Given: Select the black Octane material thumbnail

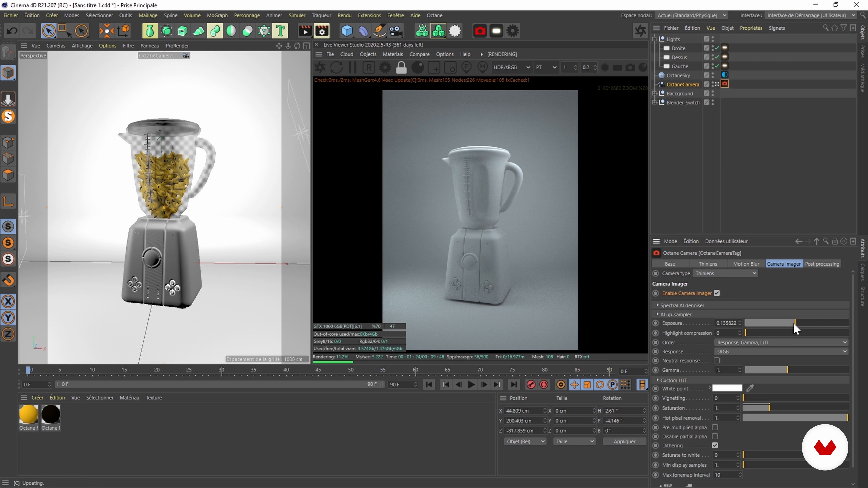Looking at the screenshot, I should tap(51, 414).
